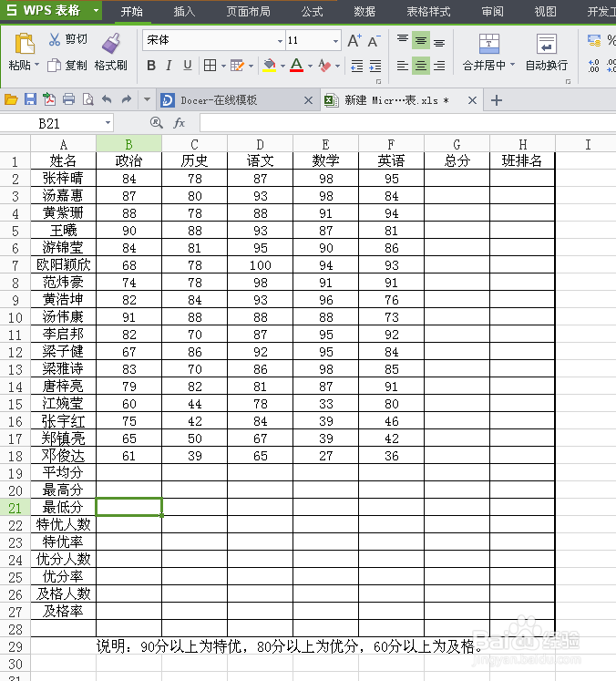This screenshot has height=681, width=616.
Task: Open the font size 11 dropdown
Action: (x=335, y=41)
